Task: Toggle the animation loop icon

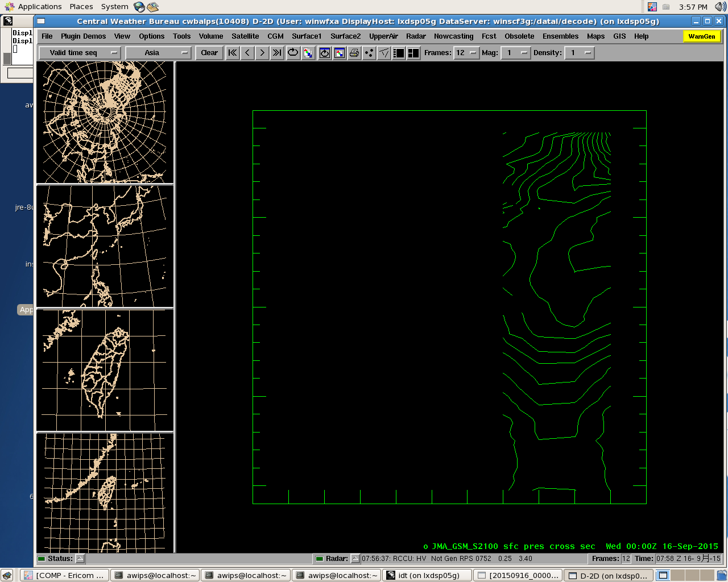Action: click(x=293, y=53)
